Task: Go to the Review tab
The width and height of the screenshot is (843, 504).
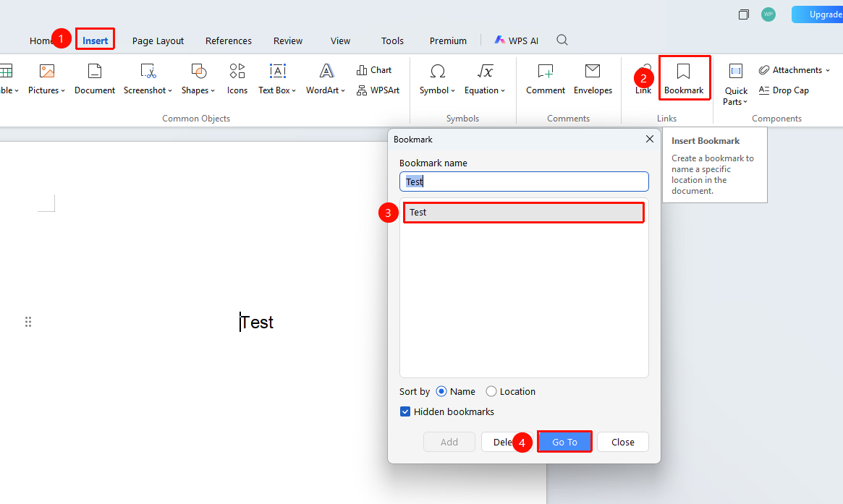Action: pyautogui.click(x=287, y=40)
